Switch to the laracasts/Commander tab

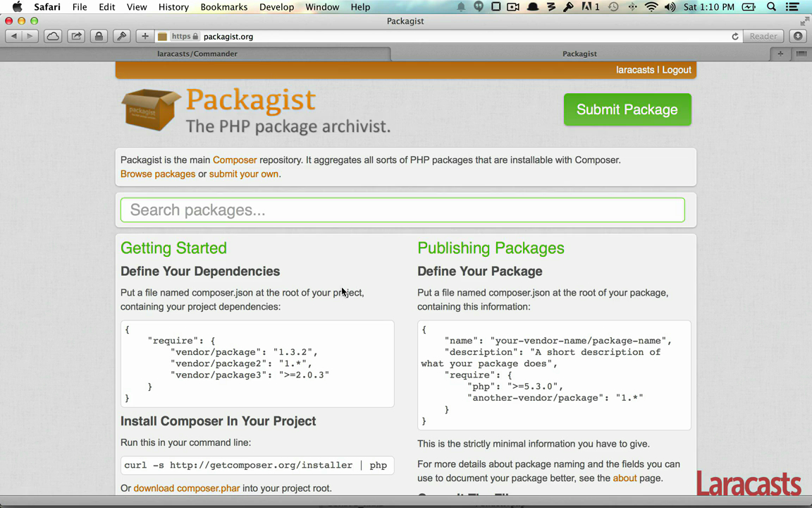point(197,54)
